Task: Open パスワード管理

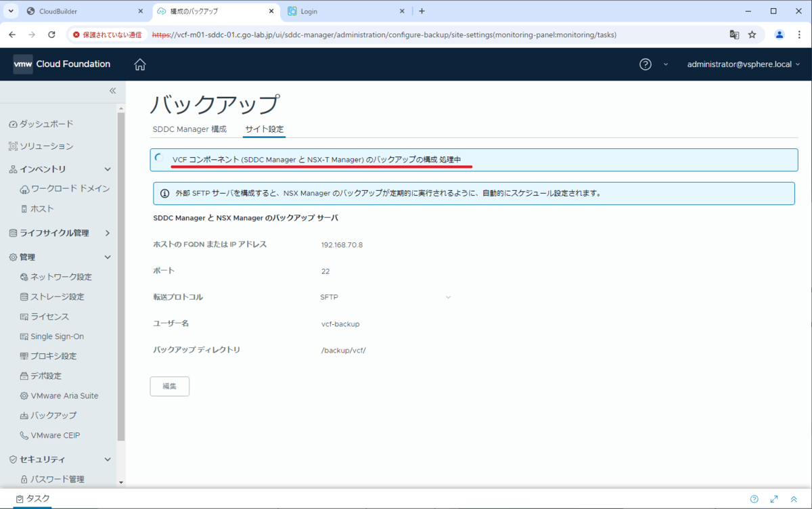Action: click(53, 479)
